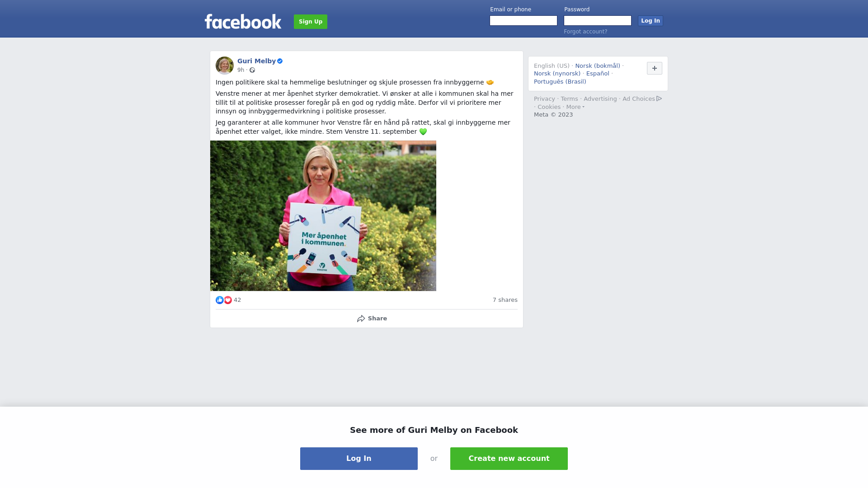The height and width of the screenshot is (488, 868).
Task: Focus the Password input field
Action: point(598,21)
